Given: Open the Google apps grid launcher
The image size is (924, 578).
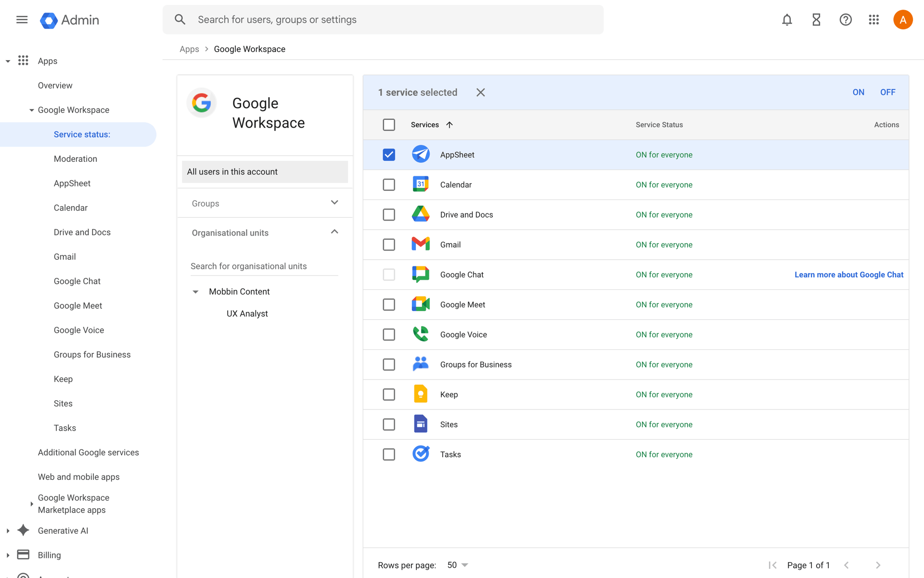Looking at the screenshot, I should coord(874,20).
